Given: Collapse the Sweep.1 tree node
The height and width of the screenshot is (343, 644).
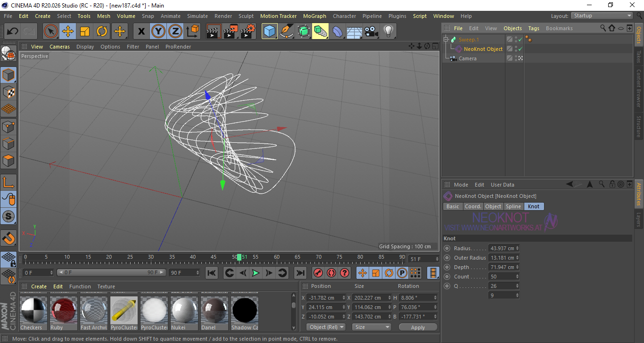Looking at the screenshot, I should click(446, 40).
